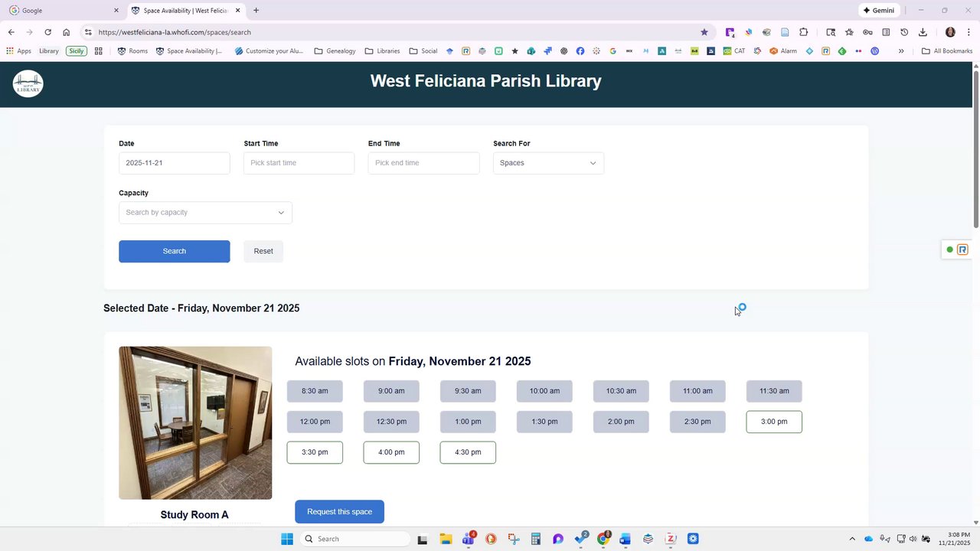Screen dimensions: 980x551
Task: Click the taskbar Search box
Action: pos(354,539)
